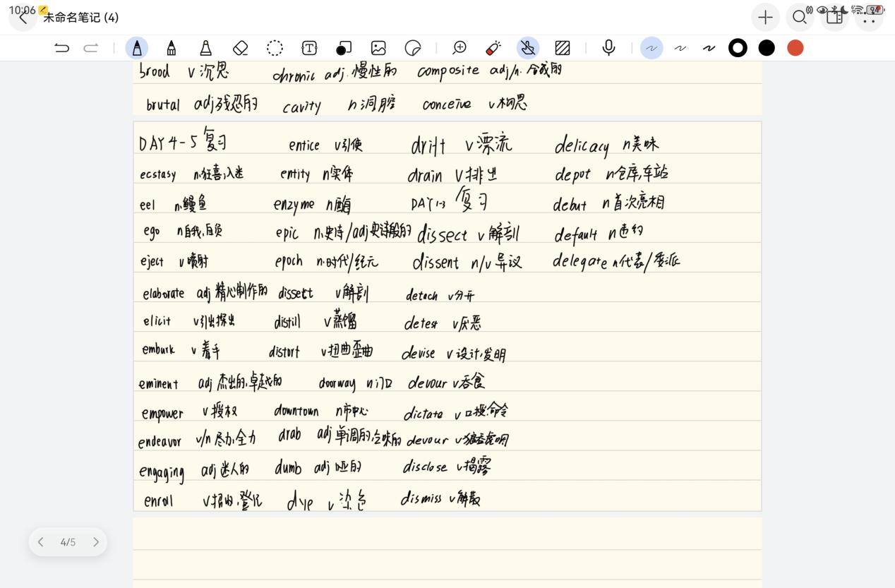Image resolution: width=895 pixels, height=588 pixels.
Task: Select the black ring color swatch
Action: tap(738, 48)
